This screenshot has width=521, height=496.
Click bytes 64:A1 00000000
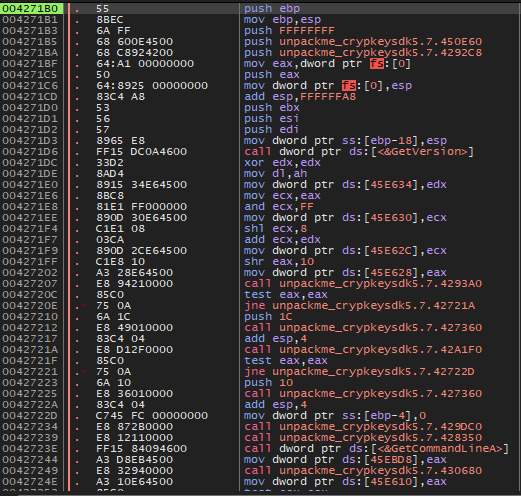(145, 63)
